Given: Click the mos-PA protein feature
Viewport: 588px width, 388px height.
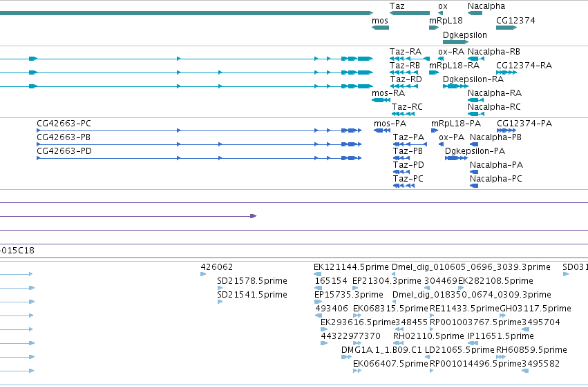Looking at the screenshot, I should tap(382, 130).
